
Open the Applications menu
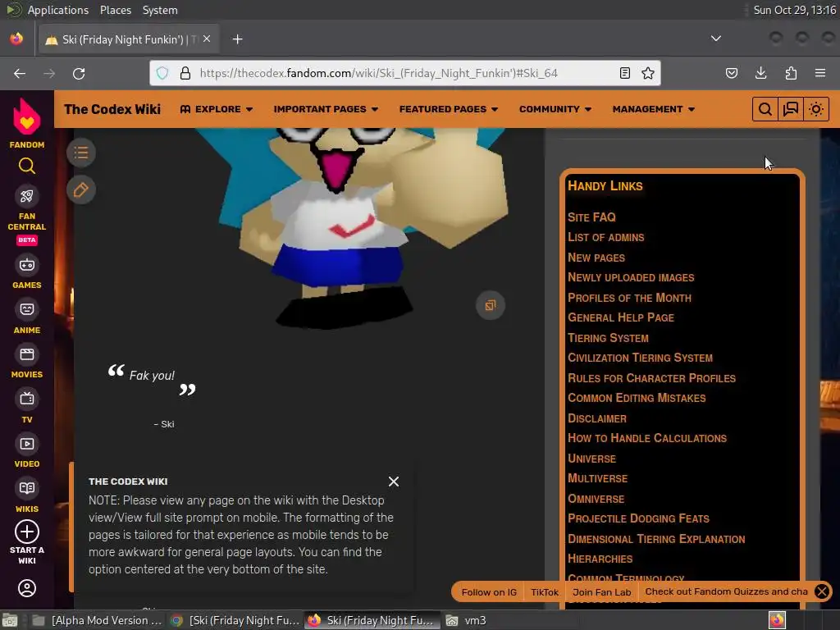(58, 10)
